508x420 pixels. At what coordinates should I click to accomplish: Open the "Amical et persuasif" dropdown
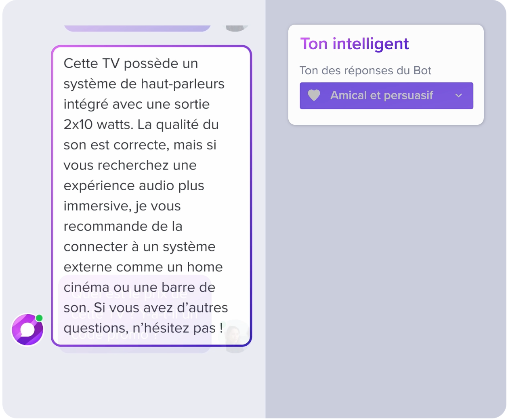point(386,96)
